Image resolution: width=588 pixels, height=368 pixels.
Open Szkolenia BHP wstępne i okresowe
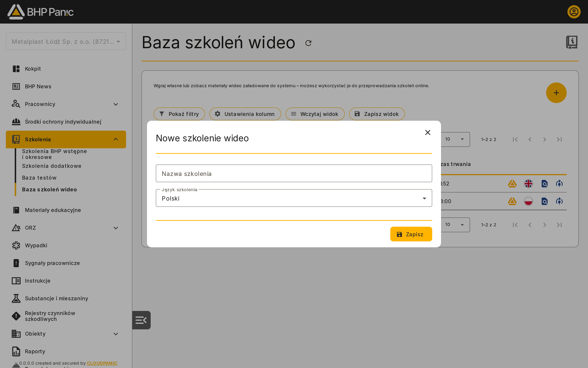[54, 154]
